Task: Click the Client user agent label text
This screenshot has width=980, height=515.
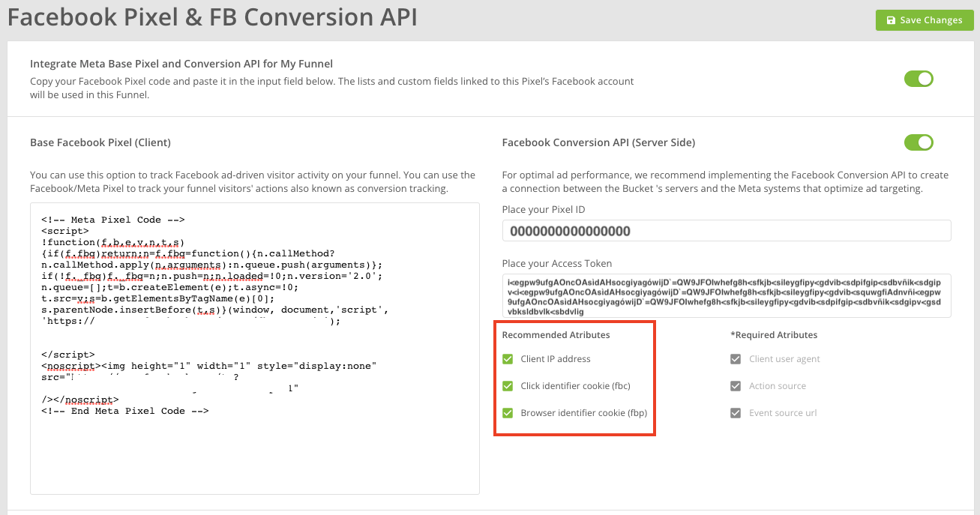Action: [784, 359]
